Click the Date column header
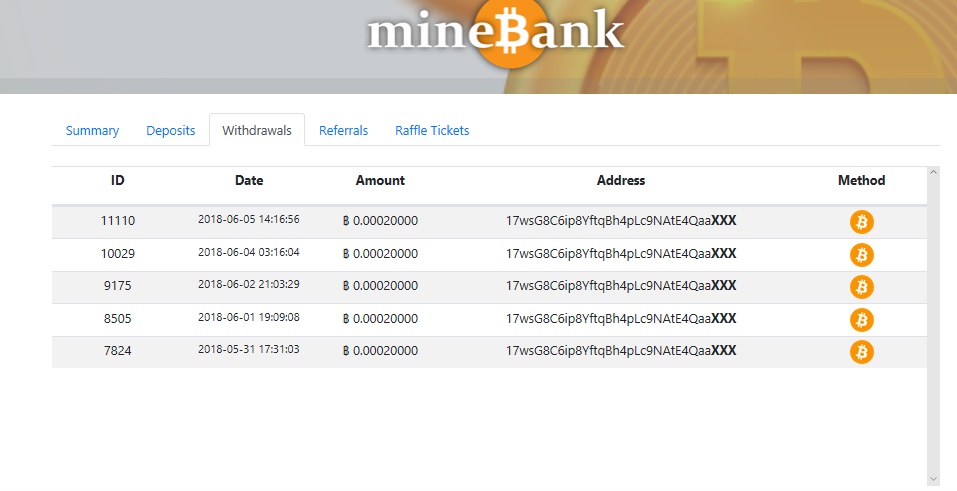Screen dimensions: 957x491 [x=249, y=180]
